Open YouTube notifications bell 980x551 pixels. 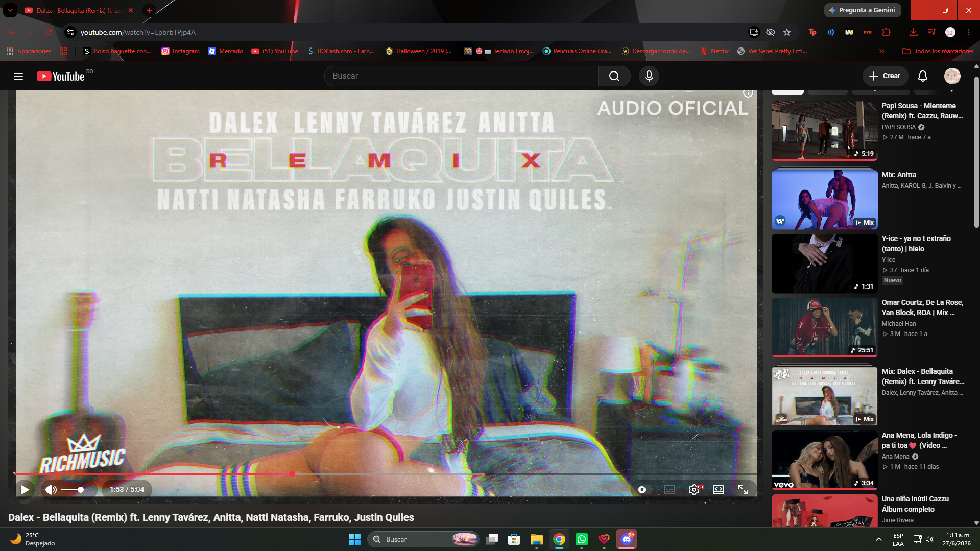pyautogui.click(x=923, y=76)
